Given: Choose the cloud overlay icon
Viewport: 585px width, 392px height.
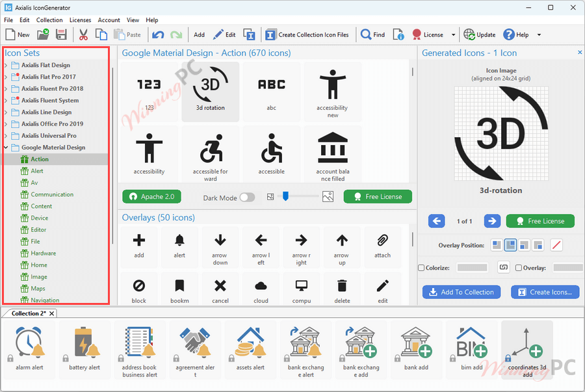Looking at the screenshot, I should click(261, 289).
